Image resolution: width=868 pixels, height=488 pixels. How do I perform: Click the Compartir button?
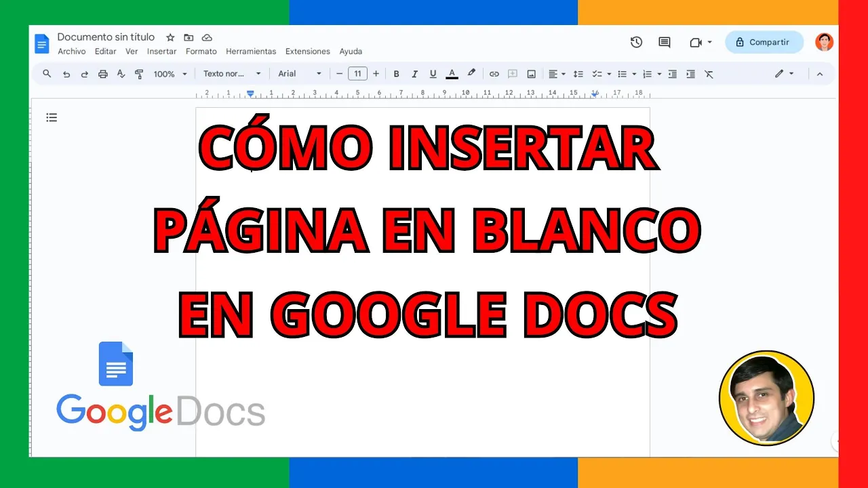[x=764, y=42]
